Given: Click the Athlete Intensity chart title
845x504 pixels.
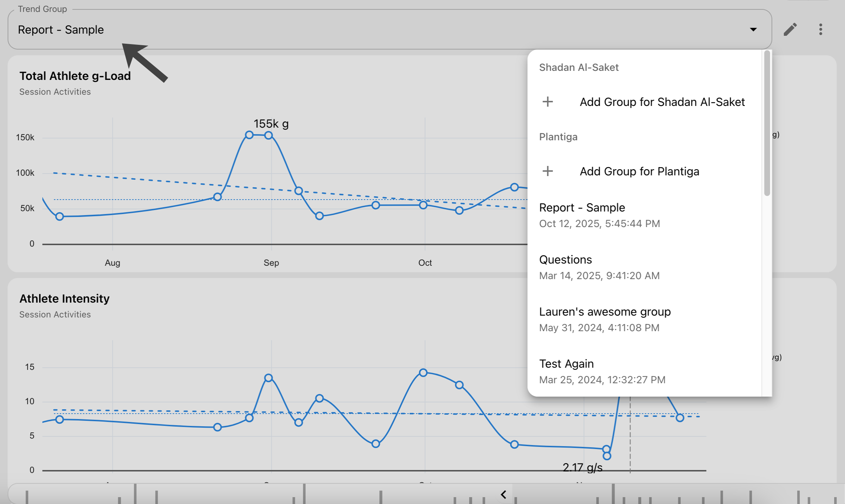Looking at the screenshot, I should pyautogui.click(x=64, y=299).
